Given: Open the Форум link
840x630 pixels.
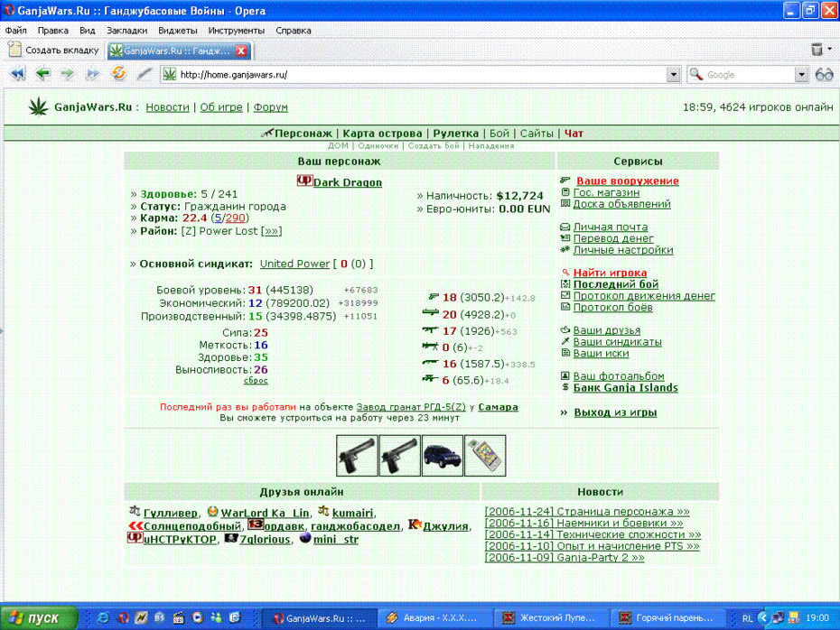Looking at the screenshot, I should point(271,107).
